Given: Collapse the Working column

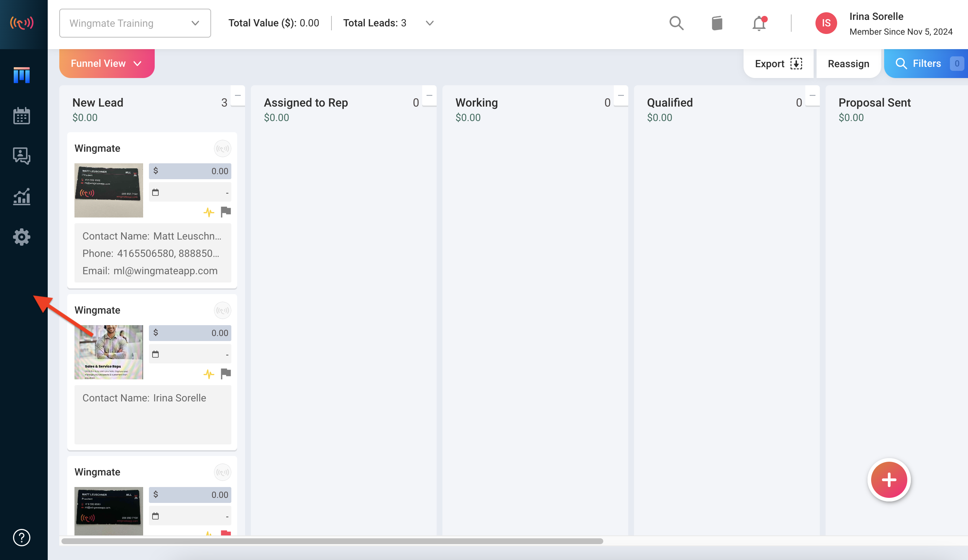Looking at the screenshot, I should [x=621, y=96].
